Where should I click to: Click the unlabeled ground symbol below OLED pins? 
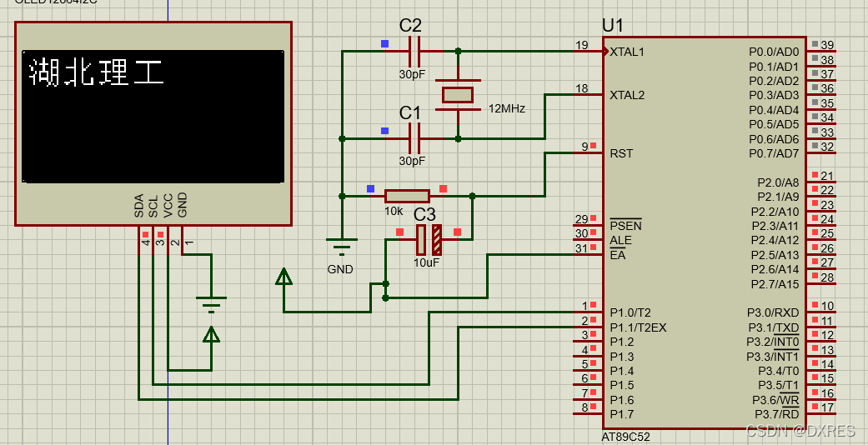pos(211,304)
